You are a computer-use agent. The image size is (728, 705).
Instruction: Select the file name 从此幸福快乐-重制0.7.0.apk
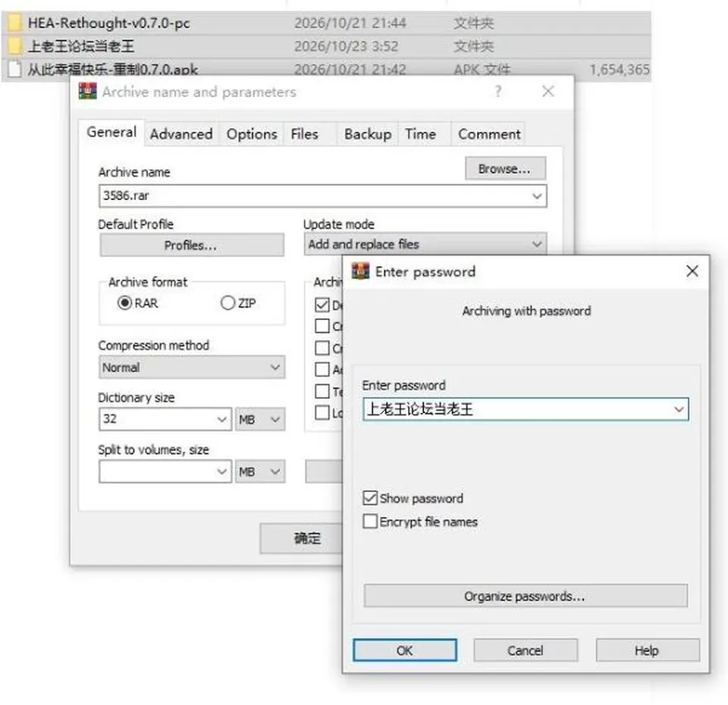click(x=113, y=70)
